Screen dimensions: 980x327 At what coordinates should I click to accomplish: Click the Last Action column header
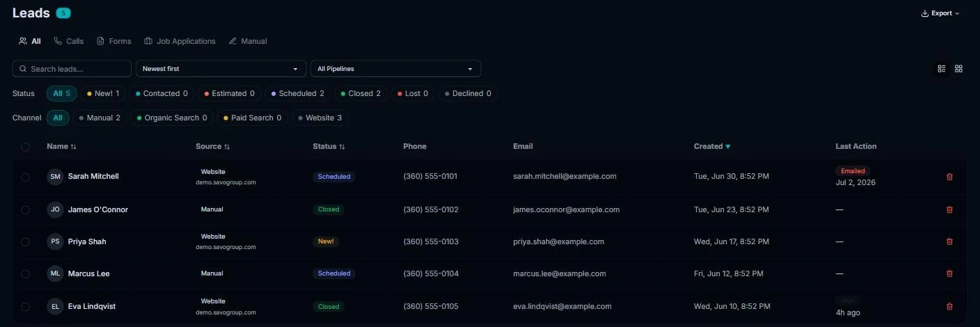pos(856,147)
